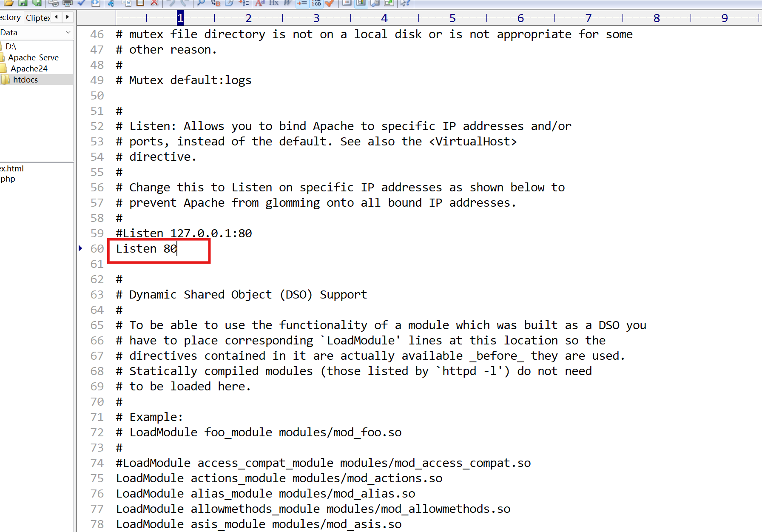The height and width of the screenshot is (532, 762).
Task: Click the Save All toolbar icon
Action: 37,3
